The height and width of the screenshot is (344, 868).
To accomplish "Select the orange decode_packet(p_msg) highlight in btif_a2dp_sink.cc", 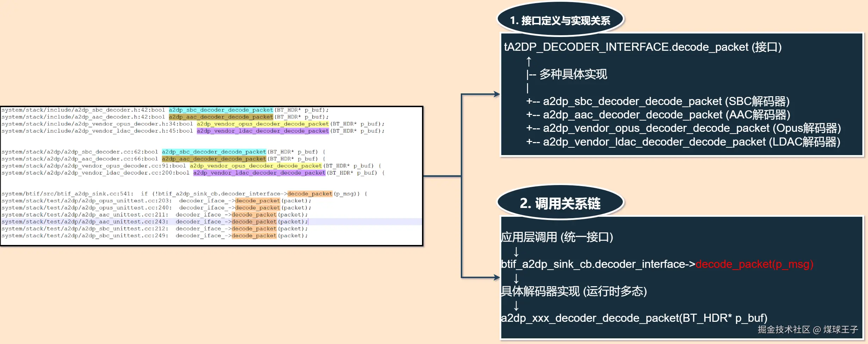I will pyautogui.click(x=309, y=193).
